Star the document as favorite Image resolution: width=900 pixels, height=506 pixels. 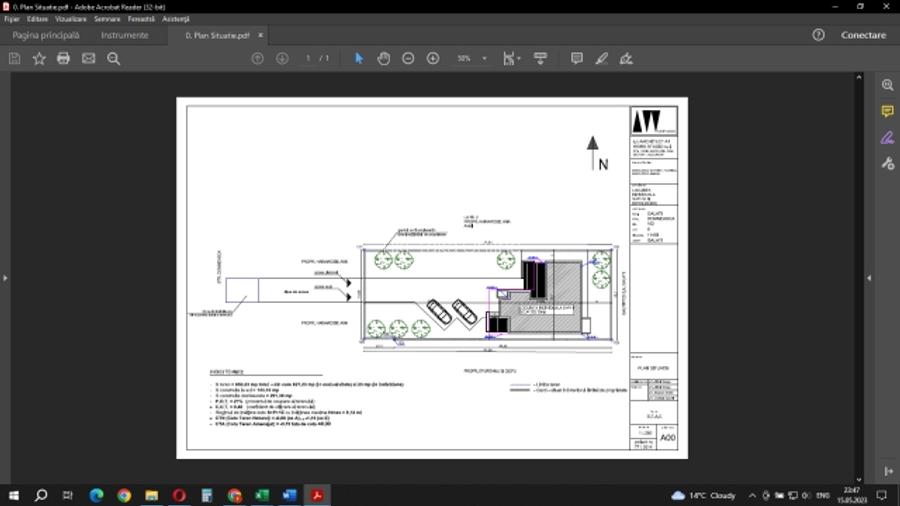pos(39,59)
